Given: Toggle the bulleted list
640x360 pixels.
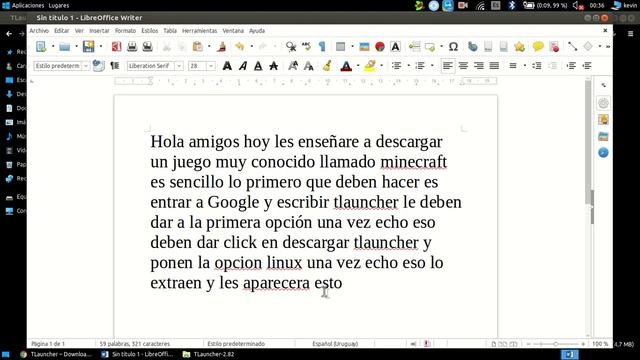Looking at the screenshot, I should click(396, 66).
